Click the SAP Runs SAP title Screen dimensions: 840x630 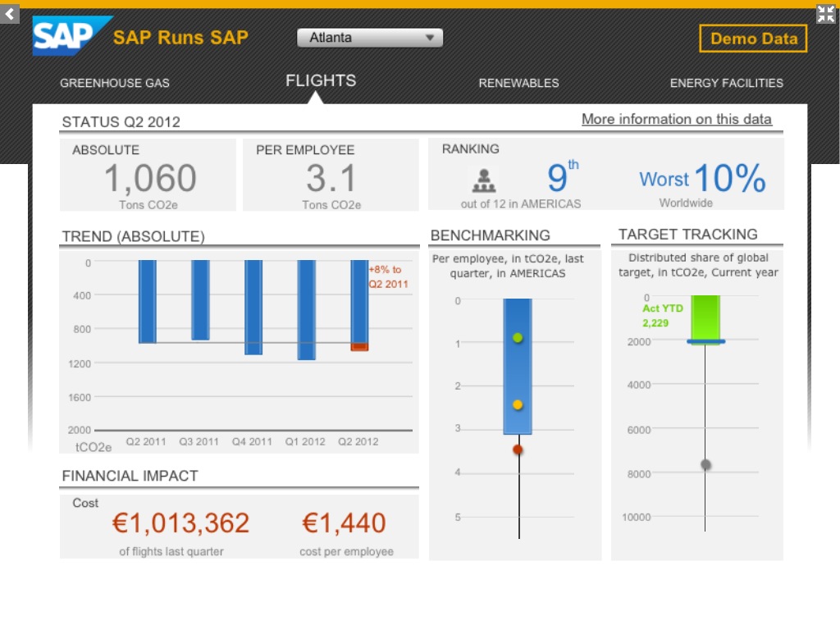pos(180,38)
